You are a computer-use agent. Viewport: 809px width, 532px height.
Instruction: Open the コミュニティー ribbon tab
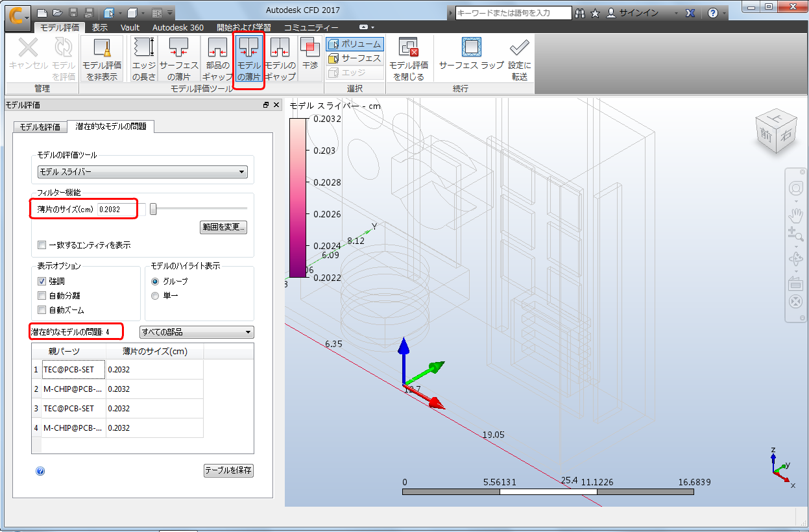(311, 27)
